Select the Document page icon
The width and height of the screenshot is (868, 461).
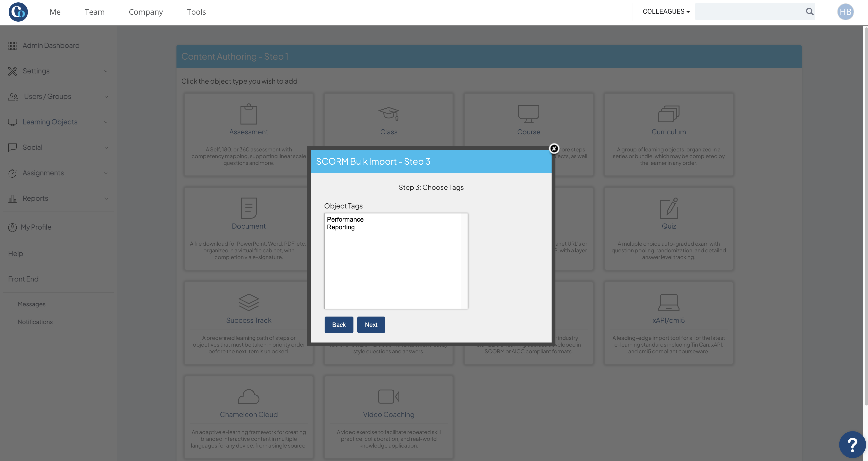pos(249,208)
